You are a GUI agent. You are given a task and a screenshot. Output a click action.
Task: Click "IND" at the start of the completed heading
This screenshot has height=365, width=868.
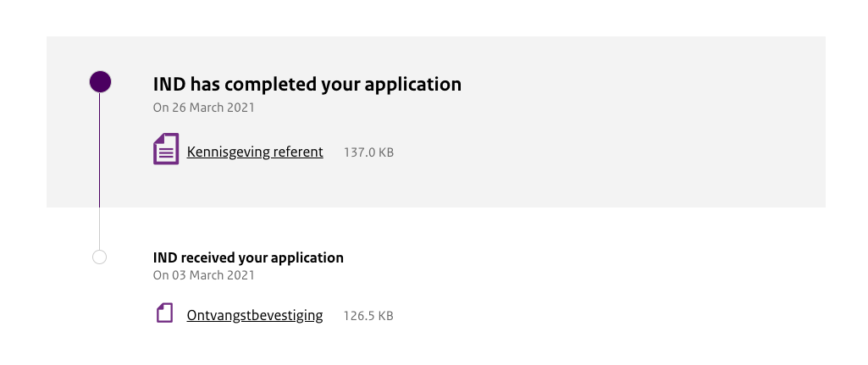pos(169,85)
